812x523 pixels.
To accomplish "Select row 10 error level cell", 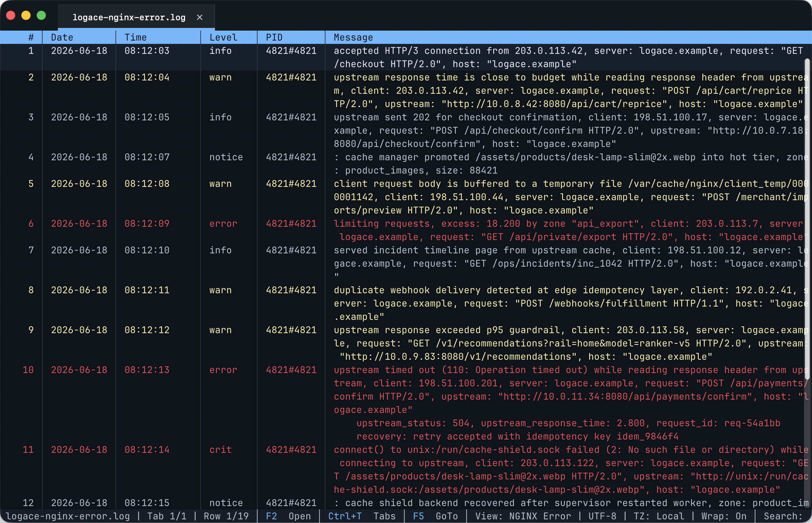I will pos(223,370).
